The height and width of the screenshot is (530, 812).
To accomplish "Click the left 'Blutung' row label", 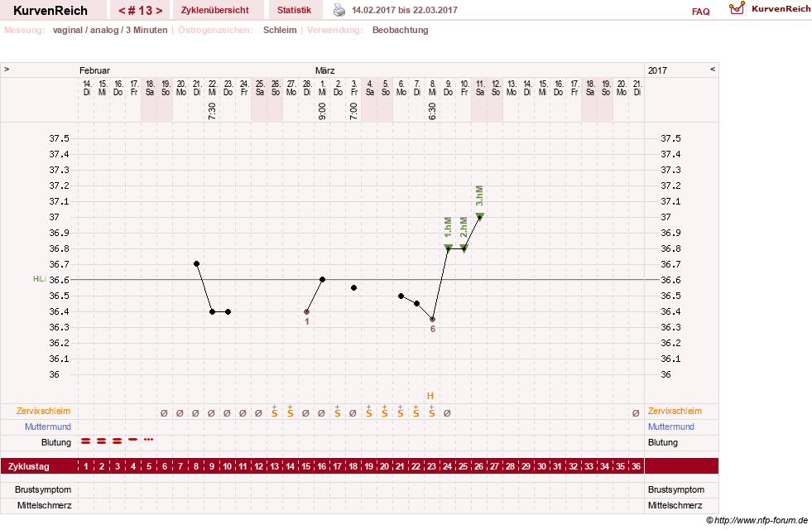I will click(56, 442).
